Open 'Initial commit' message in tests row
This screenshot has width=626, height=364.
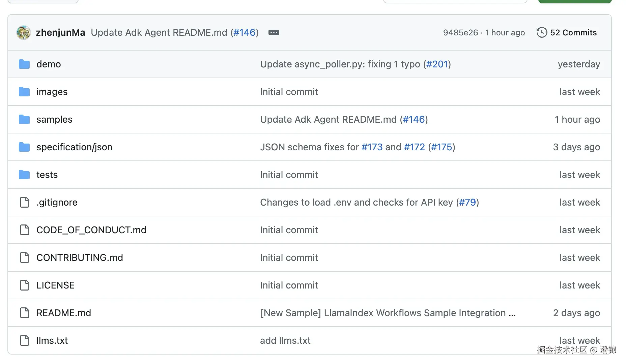pyautogui.click(x=289, y=175)
